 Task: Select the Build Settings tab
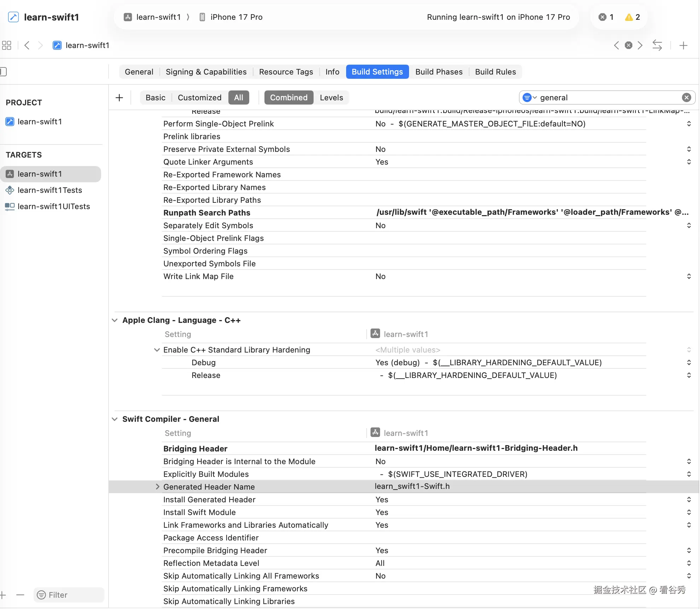pos(377,72)
